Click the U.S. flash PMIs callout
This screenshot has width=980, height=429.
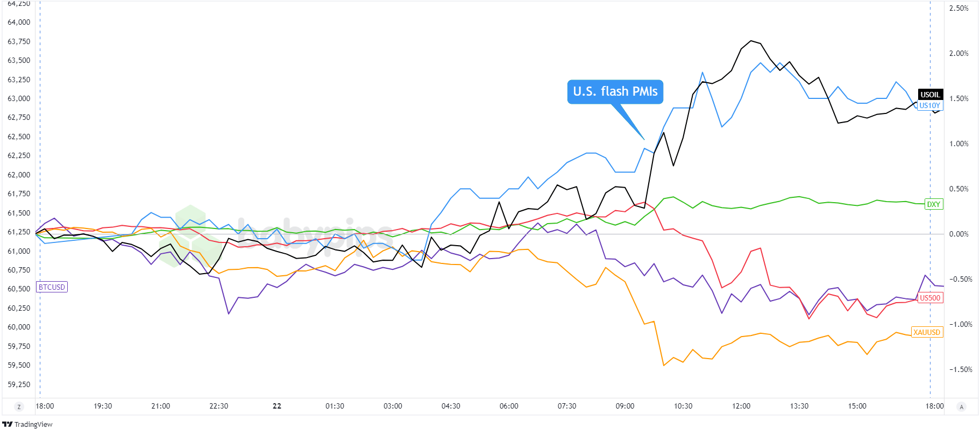click(x=615, y=91)
